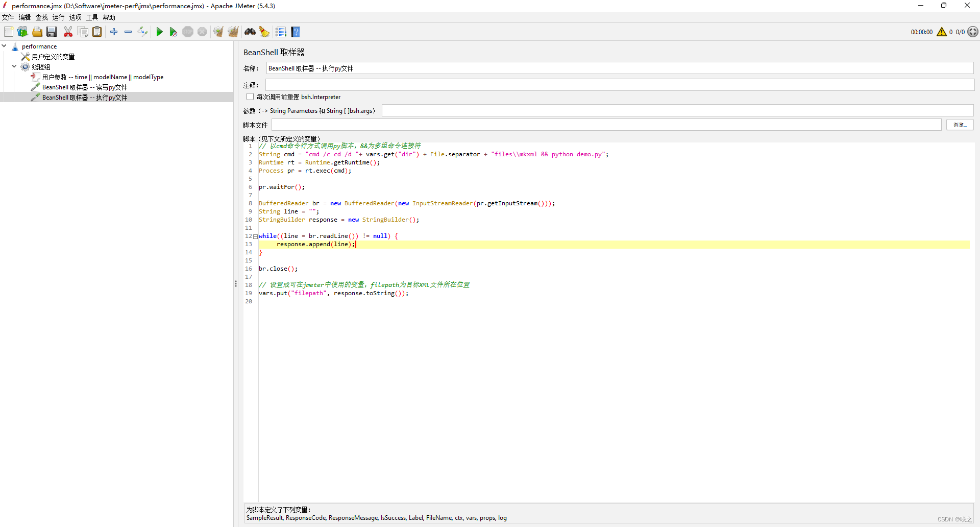Expand all nodes with plus icon
The height and width of the screenshot is (527, 980).
(x=114, y=32)
